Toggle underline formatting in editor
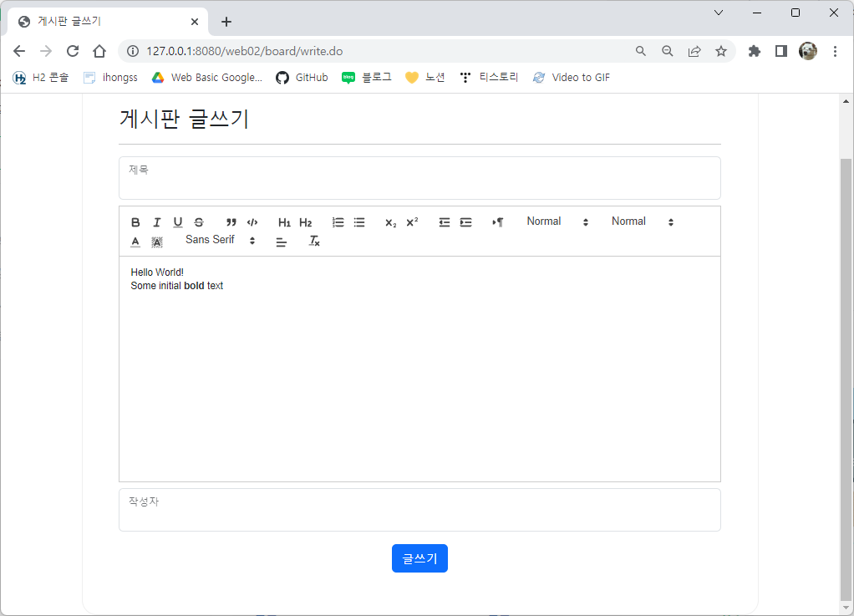The width and height of the screenshot is (854, 616). (177, 222)
